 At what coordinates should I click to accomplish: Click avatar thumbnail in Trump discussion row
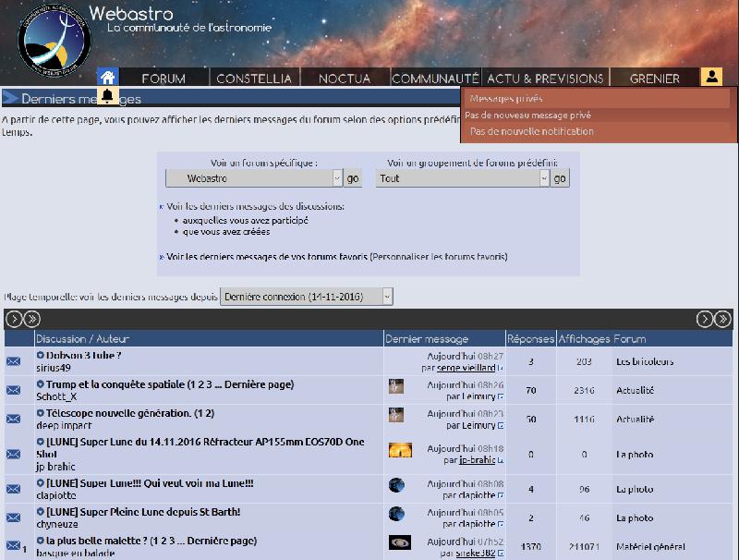[x=396, y=386]
